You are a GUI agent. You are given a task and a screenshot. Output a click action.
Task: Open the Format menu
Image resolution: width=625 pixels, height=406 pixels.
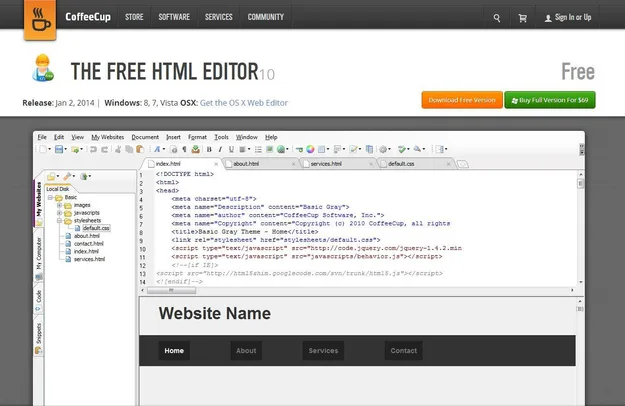pyautogui.click(x=197, y=137)
